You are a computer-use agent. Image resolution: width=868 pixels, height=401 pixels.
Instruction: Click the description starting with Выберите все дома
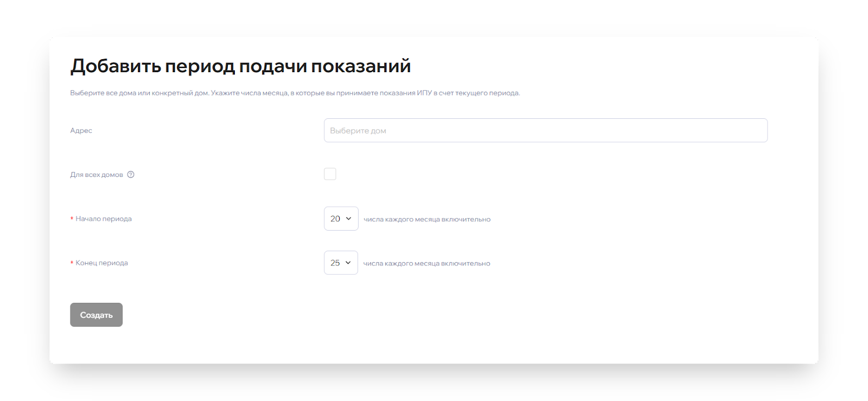[x=295, y=93]
